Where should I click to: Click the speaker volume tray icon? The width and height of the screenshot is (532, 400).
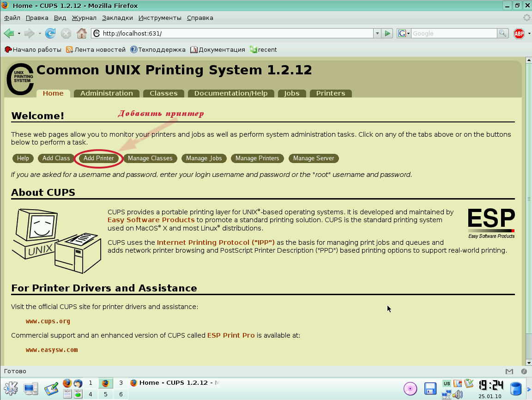coord(458,394)
